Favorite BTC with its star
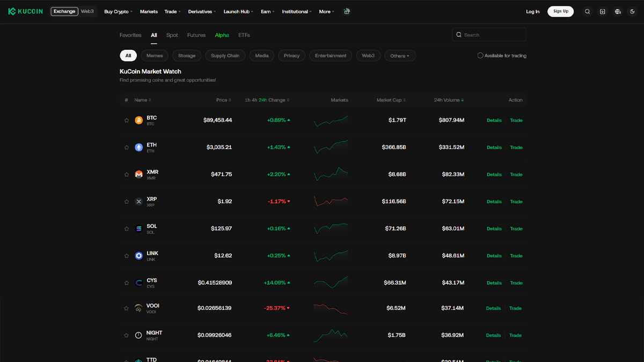 point(127,121)
